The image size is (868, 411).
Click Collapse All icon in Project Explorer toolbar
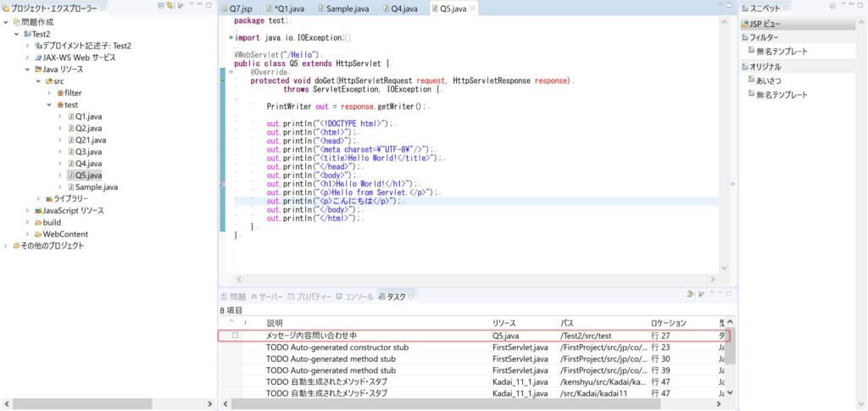[161, 6]
